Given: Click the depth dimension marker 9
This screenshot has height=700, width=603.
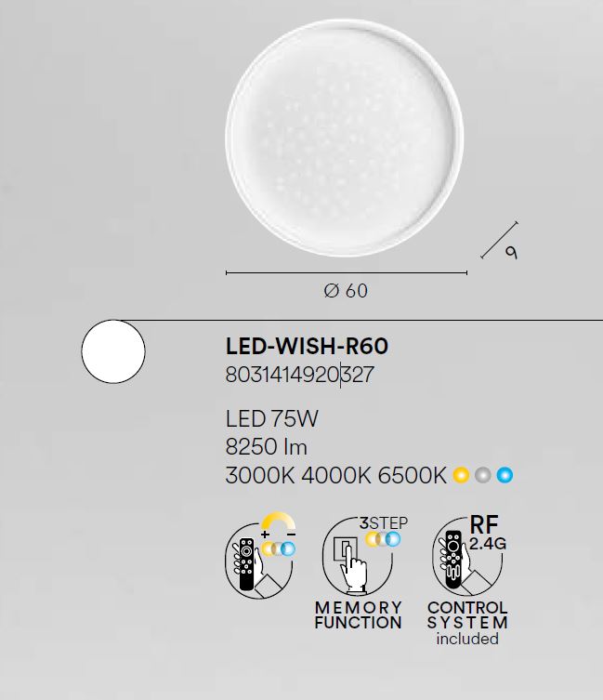Looking at the screenshot, I should click(x=512, y=253).
